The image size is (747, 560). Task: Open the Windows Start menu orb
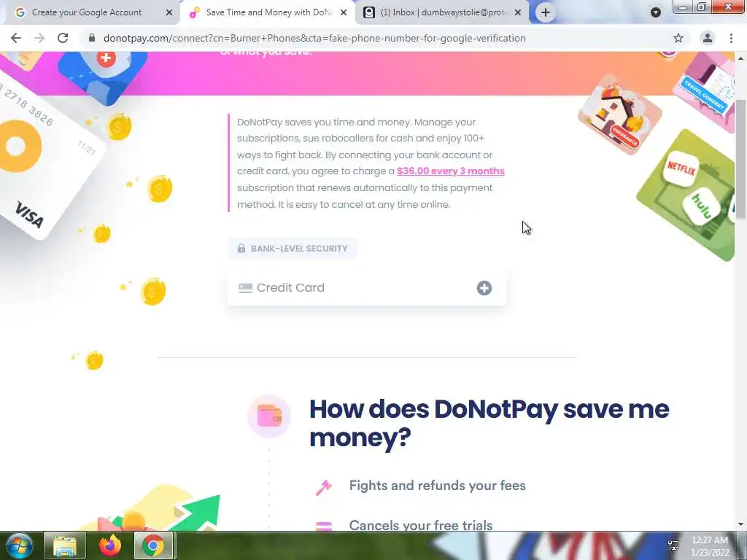point(19,545)
